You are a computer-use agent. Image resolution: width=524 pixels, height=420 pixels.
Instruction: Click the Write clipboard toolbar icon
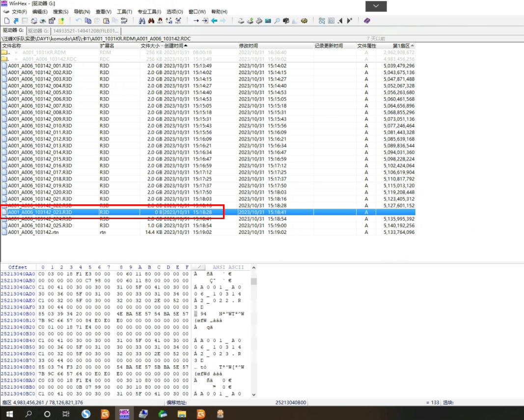(x=106, y=21)
